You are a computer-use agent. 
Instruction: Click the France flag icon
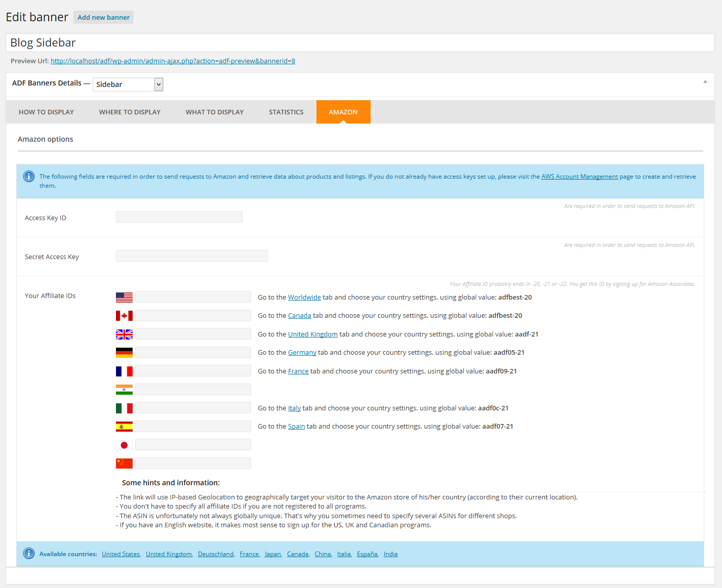click(124, 371)
